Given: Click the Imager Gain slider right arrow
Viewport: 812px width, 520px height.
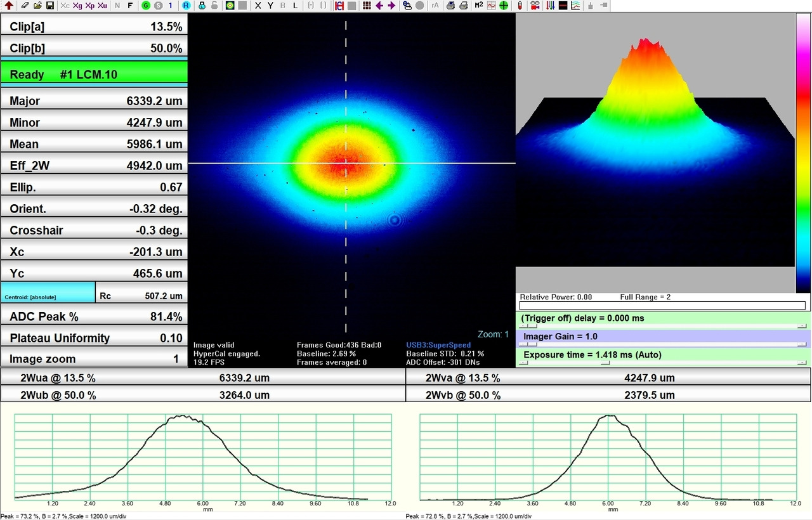Looking at the screenshot, I should (802, 344).
